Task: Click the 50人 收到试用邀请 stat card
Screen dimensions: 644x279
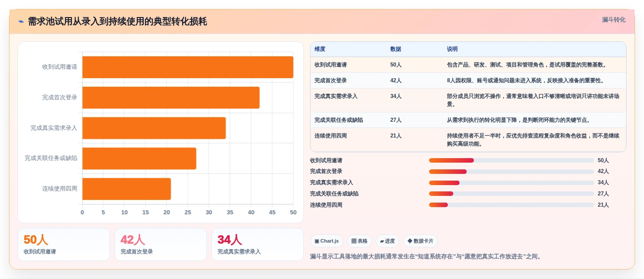Action: (x=64, y=244)
